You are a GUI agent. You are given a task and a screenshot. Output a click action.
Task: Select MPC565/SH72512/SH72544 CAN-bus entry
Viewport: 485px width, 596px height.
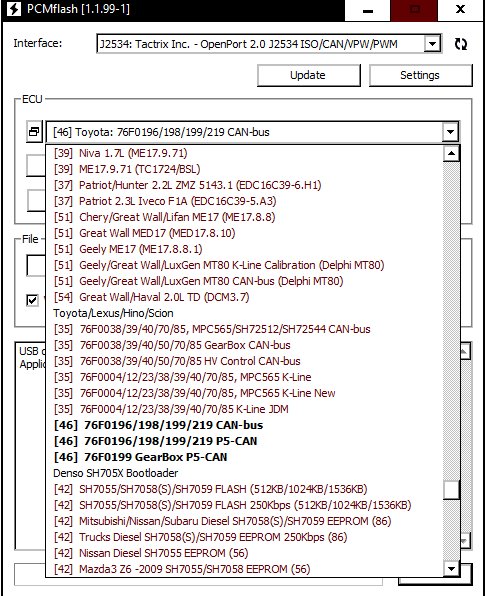click(244, 329)
